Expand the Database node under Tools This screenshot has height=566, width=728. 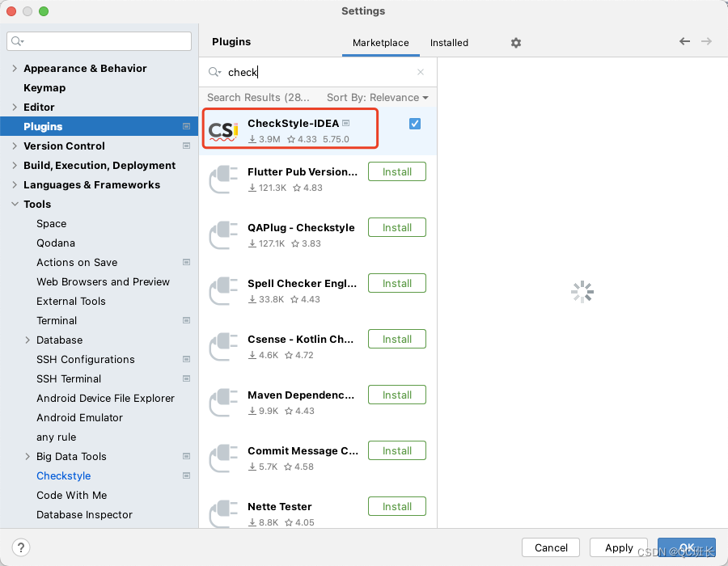[x=28, y=340]
